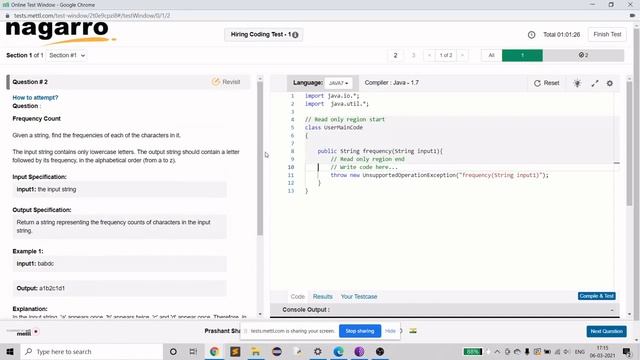The height and width of the screenshot is (360, 640).
Task: Open the Section #1 dropdown
Action: (x=67, y=55)
